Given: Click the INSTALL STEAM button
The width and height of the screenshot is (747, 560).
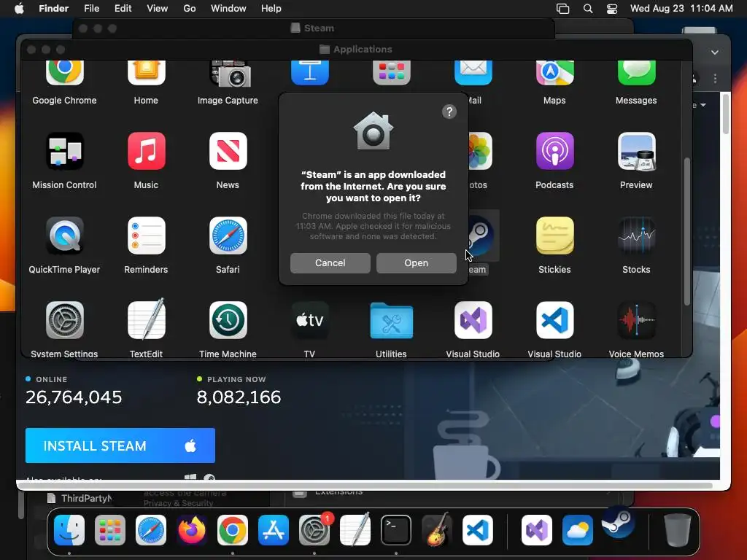Looking at the screenshot, I should coord(120,446).
